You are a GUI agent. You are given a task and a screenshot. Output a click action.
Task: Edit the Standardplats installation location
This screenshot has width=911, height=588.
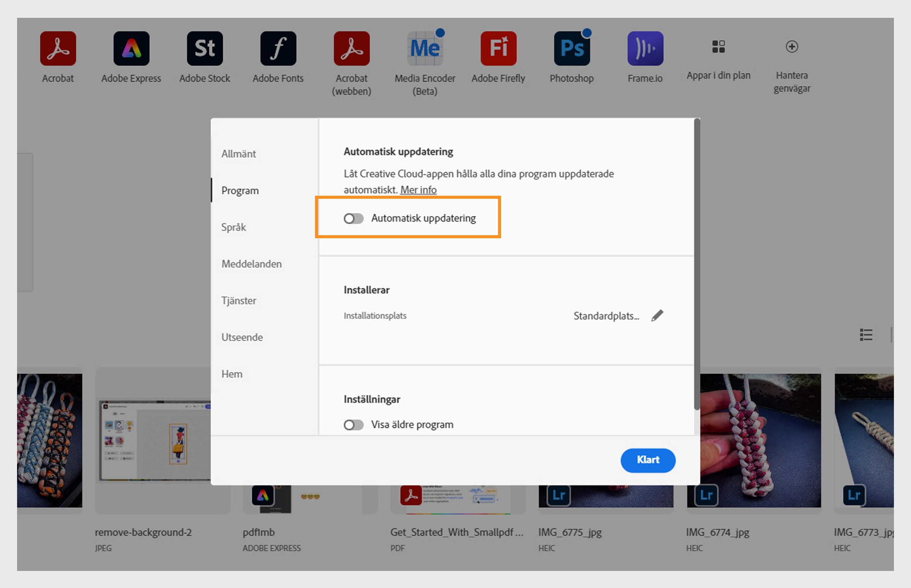tap(656, 315)
